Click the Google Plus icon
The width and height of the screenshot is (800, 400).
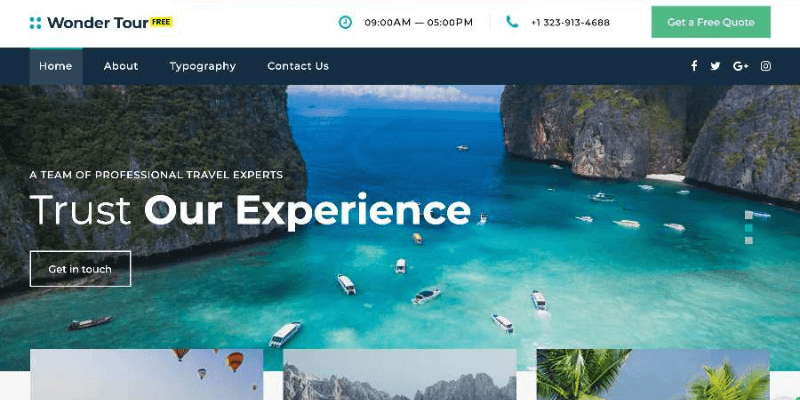(740, 66)
